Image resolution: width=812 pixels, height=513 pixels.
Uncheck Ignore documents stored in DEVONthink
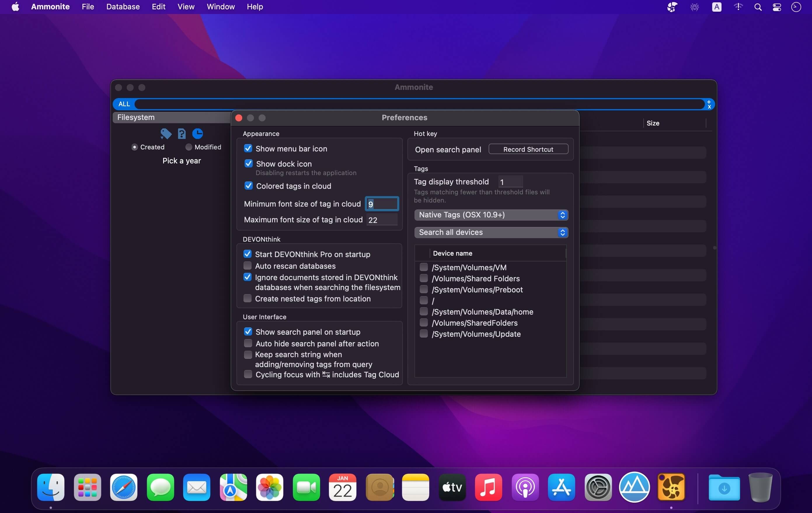coord(248,277)
